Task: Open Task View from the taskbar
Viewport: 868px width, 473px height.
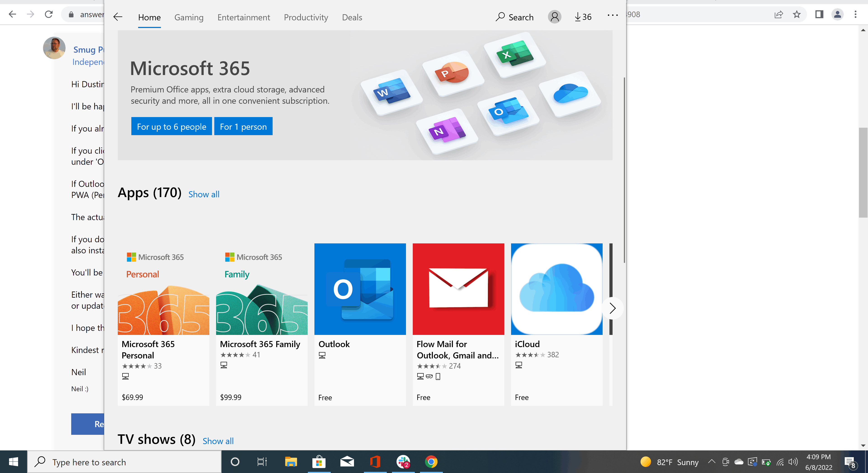Action: [262, 462]
